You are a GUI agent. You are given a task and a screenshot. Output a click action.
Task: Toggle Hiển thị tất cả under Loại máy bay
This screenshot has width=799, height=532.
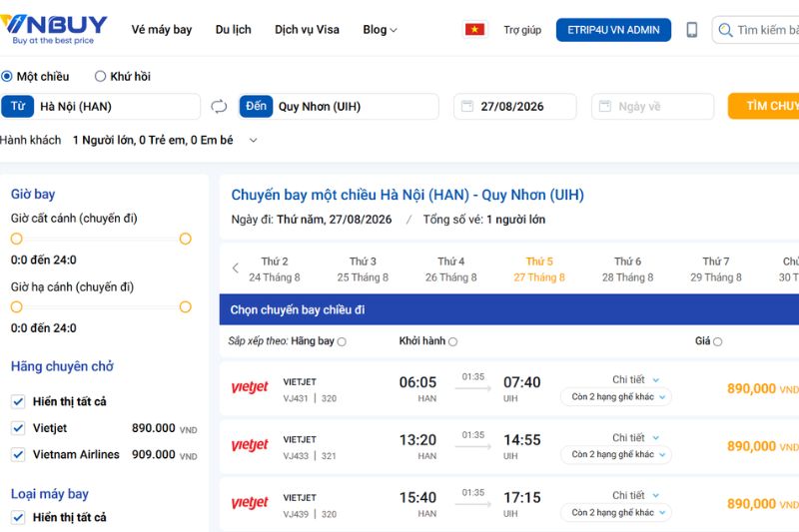pos(18,517)
